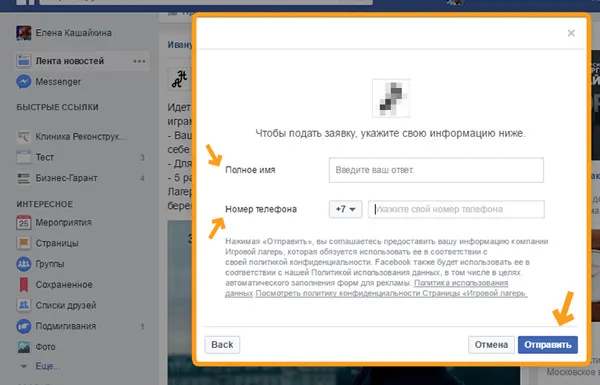Click the Отмена button
600x385 pixels.
pos(491,345)
